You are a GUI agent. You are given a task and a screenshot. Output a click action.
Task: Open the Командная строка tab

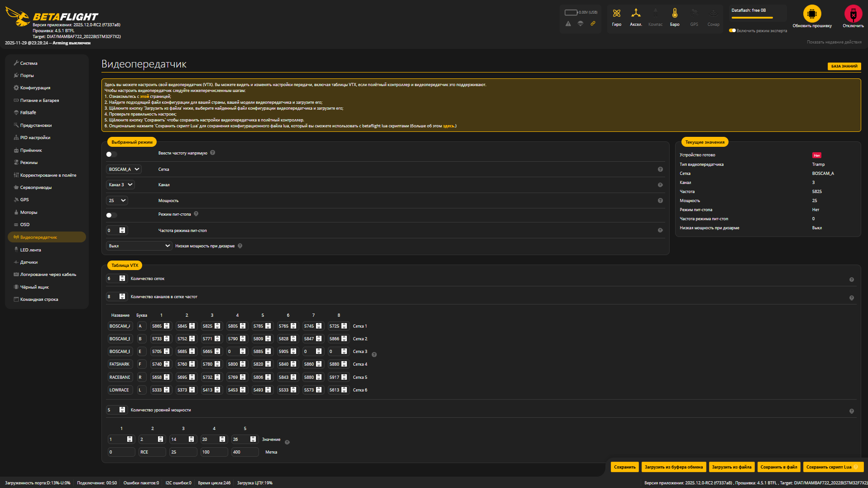tap(39, 299)
